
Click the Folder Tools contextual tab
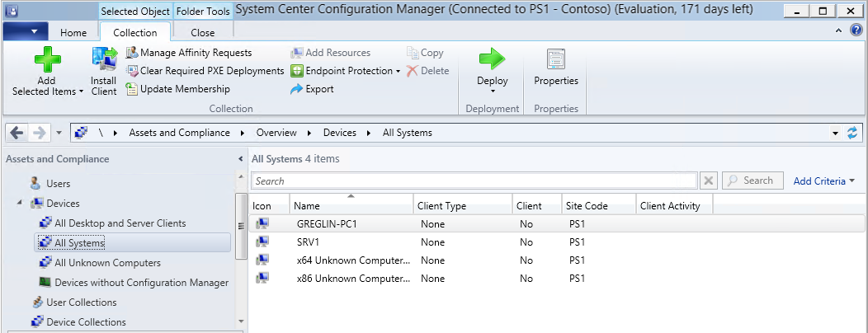click(203, 11)
